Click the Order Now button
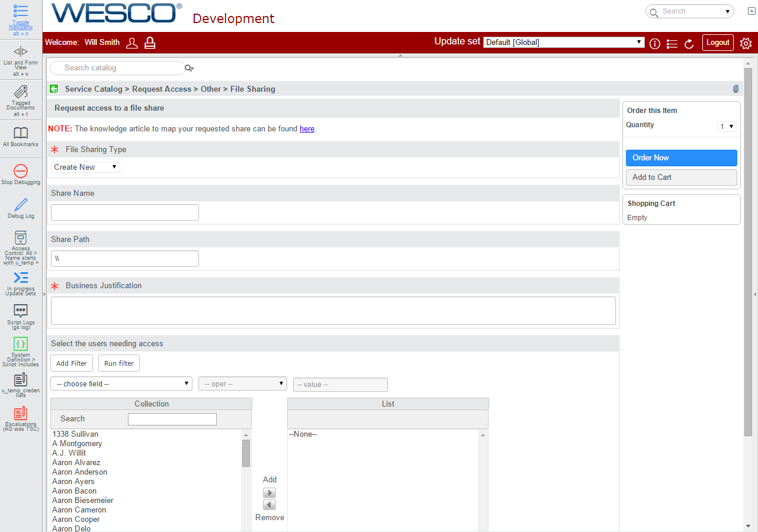 point(682,158)
